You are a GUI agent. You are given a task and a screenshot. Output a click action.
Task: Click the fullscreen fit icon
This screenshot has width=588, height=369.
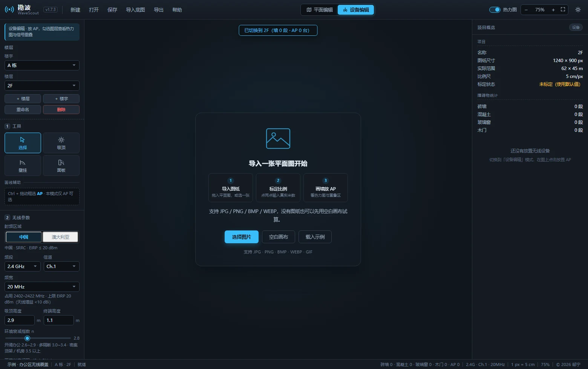point(563,10)
